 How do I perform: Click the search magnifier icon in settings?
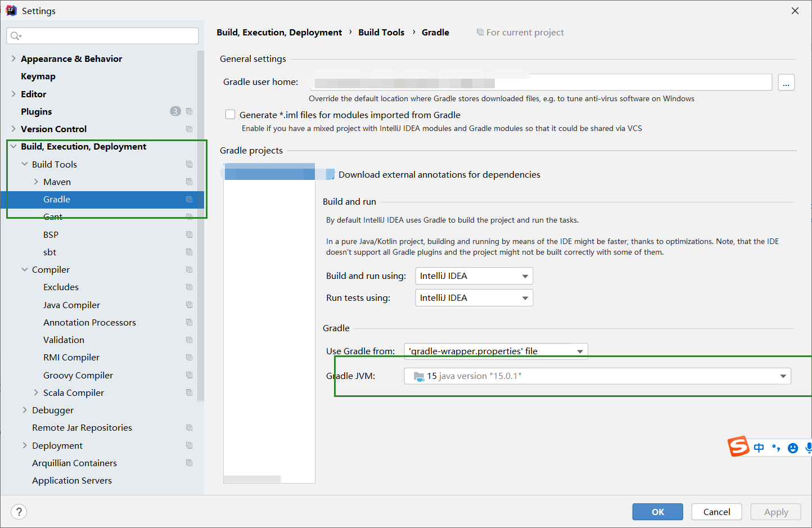(x=15, y=36)
